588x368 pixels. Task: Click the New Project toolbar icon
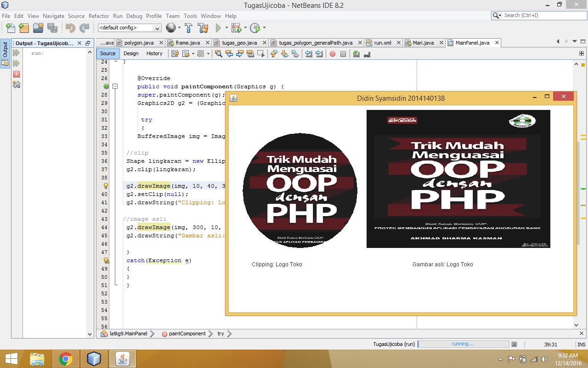coord(24,28)
